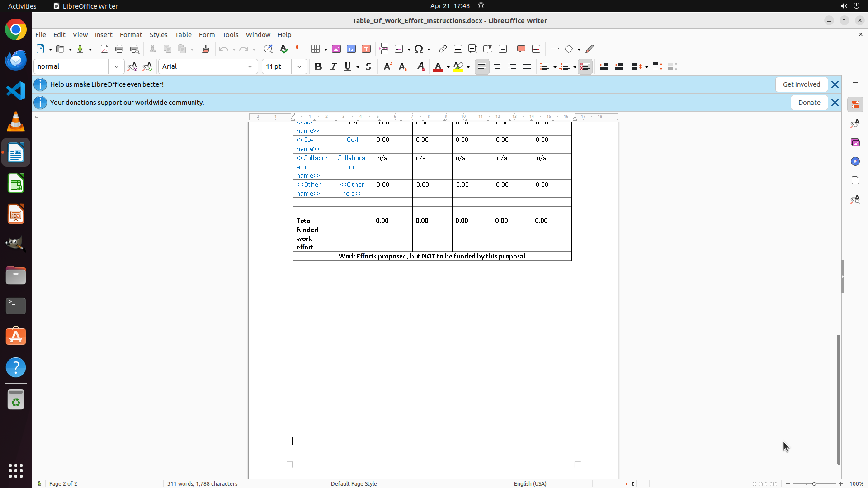Image resolution: width=868 pixels, height=488 pixels.
Task: Click the Get involved button
Action: [801, 84]
